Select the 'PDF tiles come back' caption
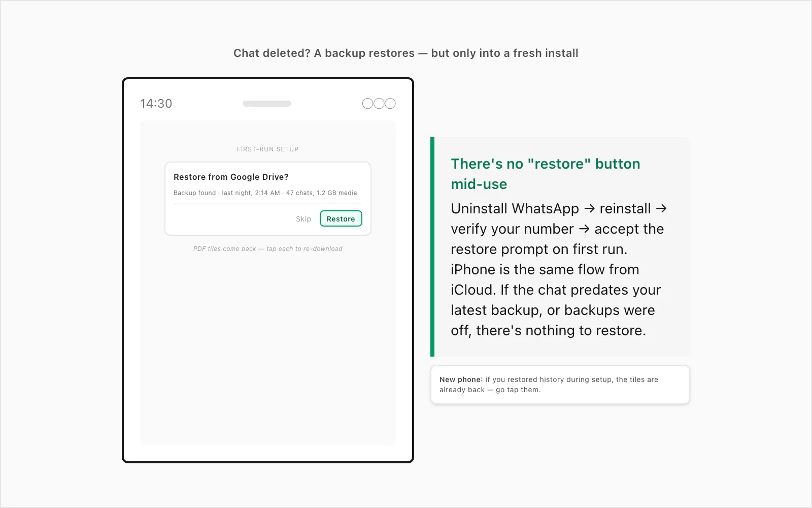Screen dimensions: 812x508 click(x=267, y=249)
